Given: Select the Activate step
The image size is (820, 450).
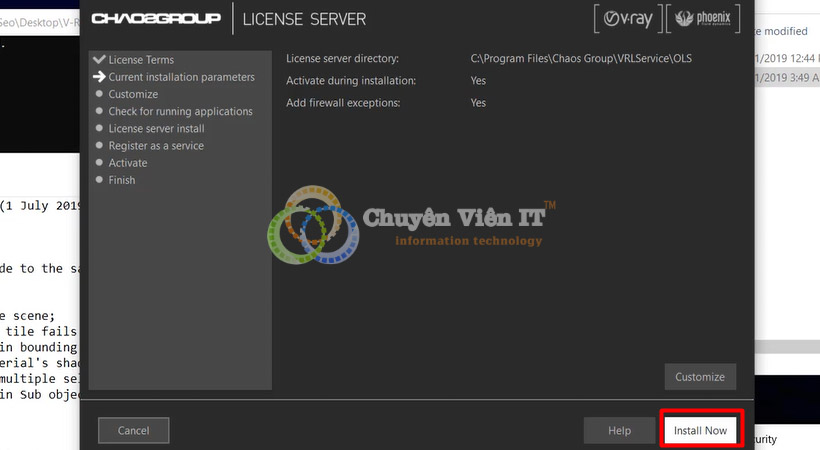Looking at the screenshot, I should [x=128, y=163].
